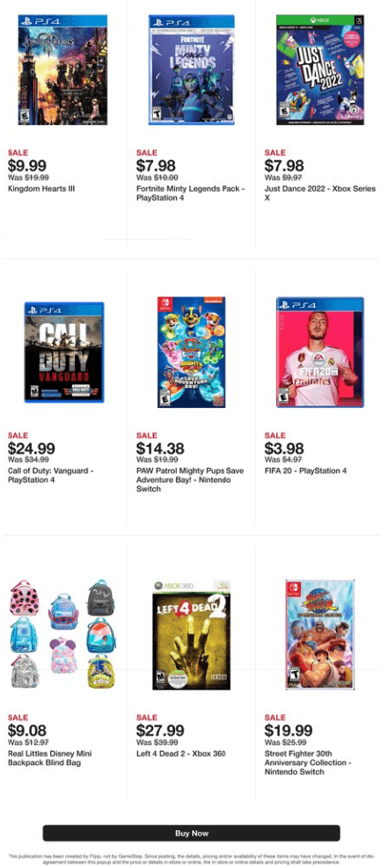Open the Kingdom Hearts III title link

coord(41,189)
